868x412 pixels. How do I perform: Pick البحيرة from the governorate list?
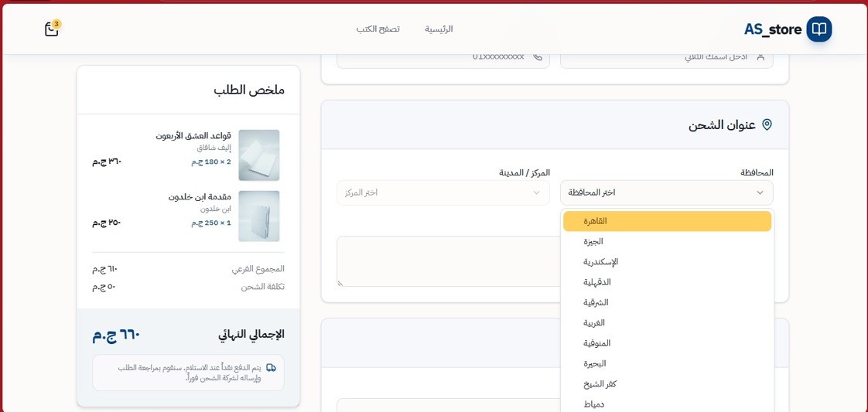point(667,364)
